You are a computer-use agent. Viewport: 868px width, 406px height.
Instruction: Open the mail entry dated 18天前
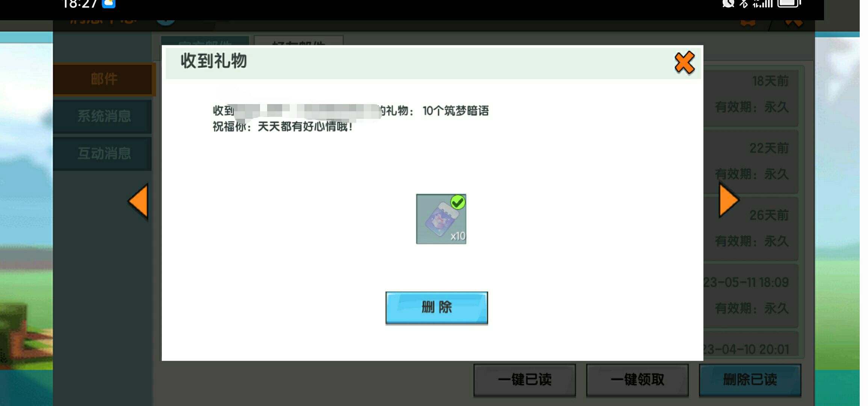click(x=752, y=95)
